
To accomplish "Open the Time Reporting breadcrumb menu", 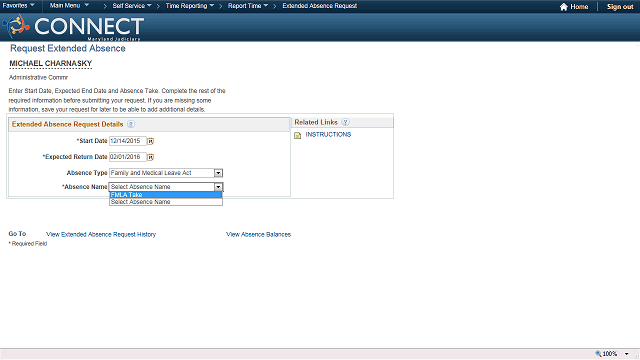I will [x=190, y=6].
